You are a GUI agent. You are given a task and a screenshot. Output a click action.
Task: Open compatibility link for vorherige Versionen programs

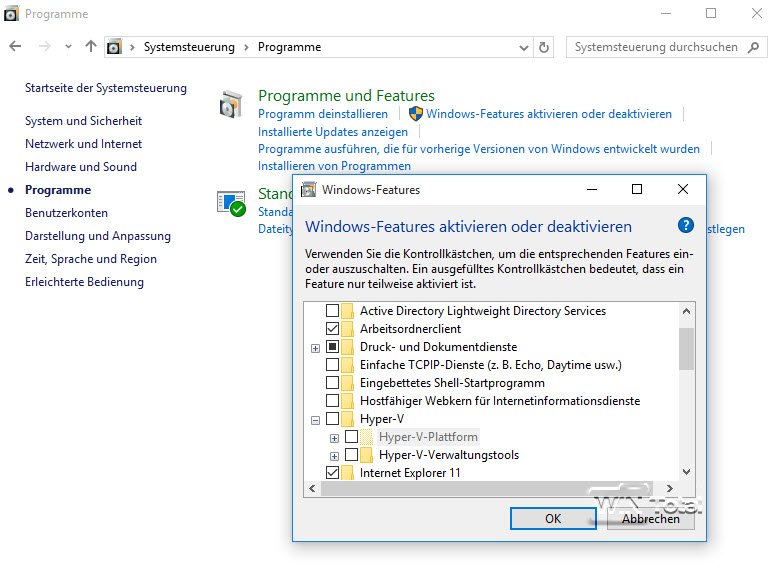(x=479, y=149)
